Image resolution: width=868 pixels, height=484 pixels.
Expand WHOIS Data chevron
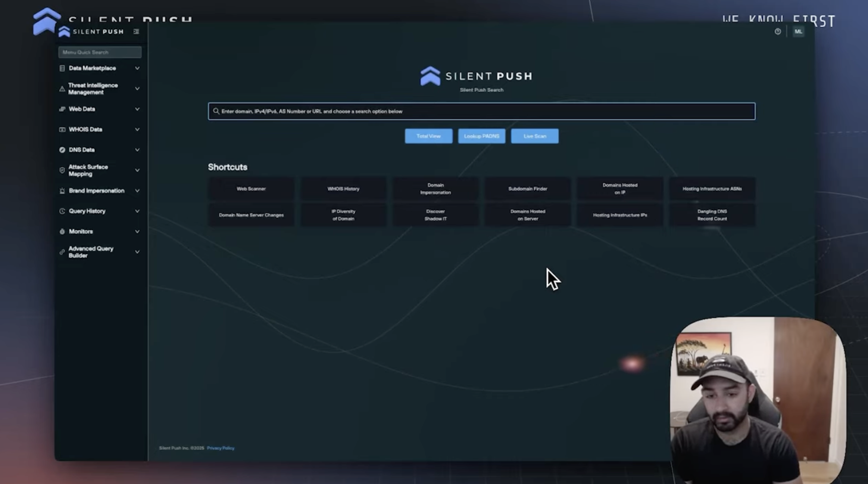click(x=137, y=129)
